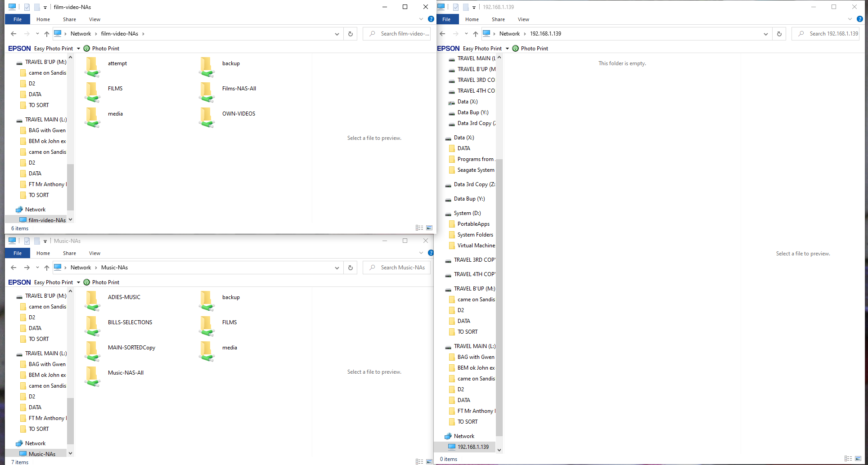Click Network breadcrumb in Music-NAs address bar

tap(81, 268)
